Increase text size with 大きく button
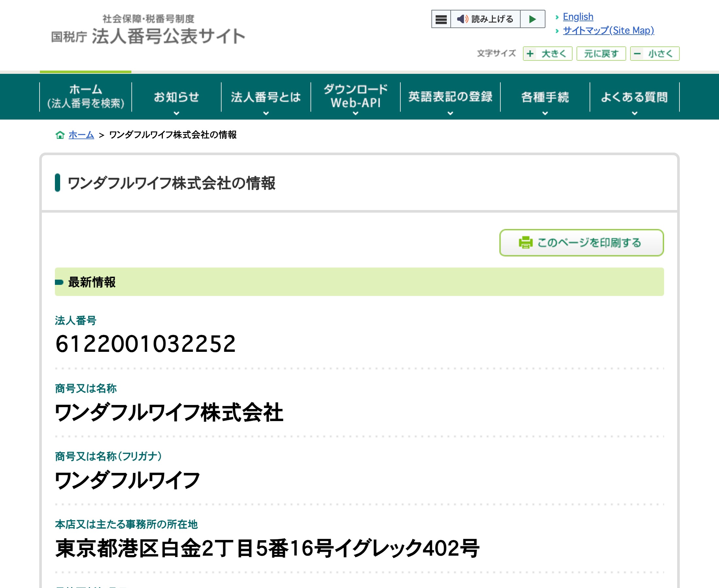The width and height of the screenshot is (719, 588). (x=547, y=54)
